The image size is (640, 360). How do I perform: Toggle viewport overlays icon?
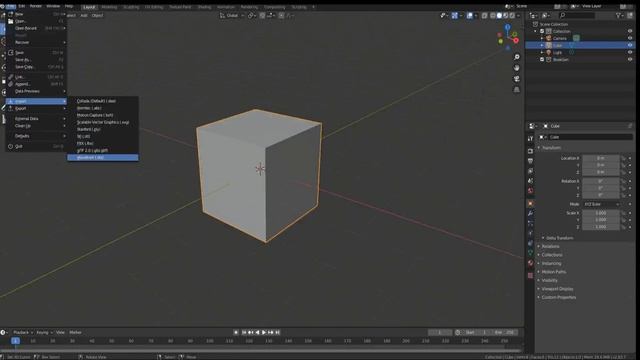pyautogui.click(x=470, y=16)
